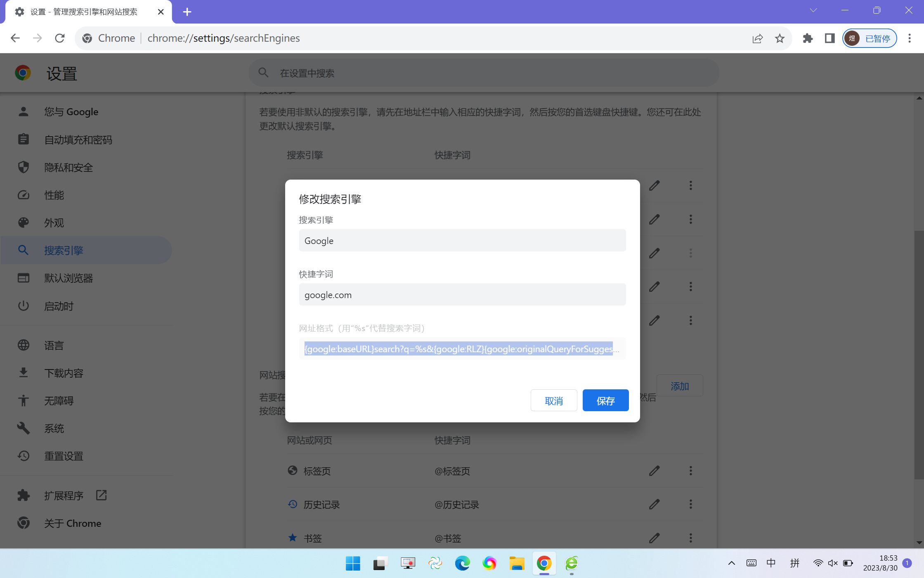Open 隐私和安全 in the sidebar
924x578 pixels.
[86, 167]
